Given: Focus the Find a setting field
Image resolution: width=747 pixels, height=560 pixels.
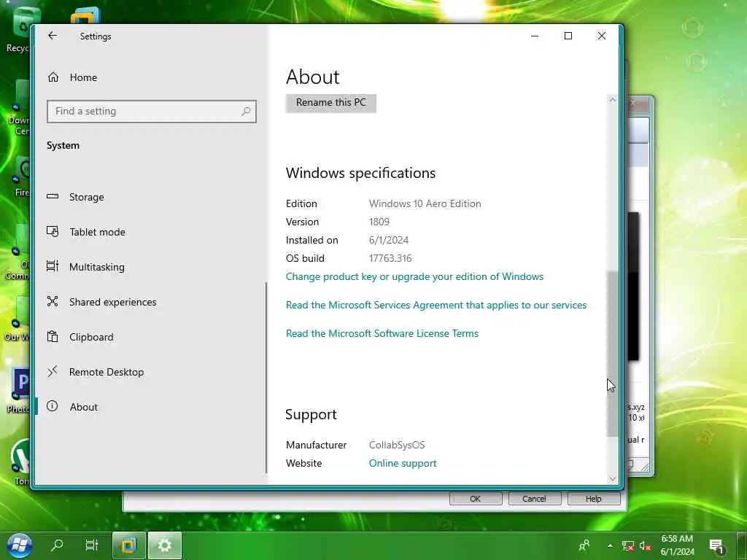Looking at the screenshot, I should coord(152,112).
